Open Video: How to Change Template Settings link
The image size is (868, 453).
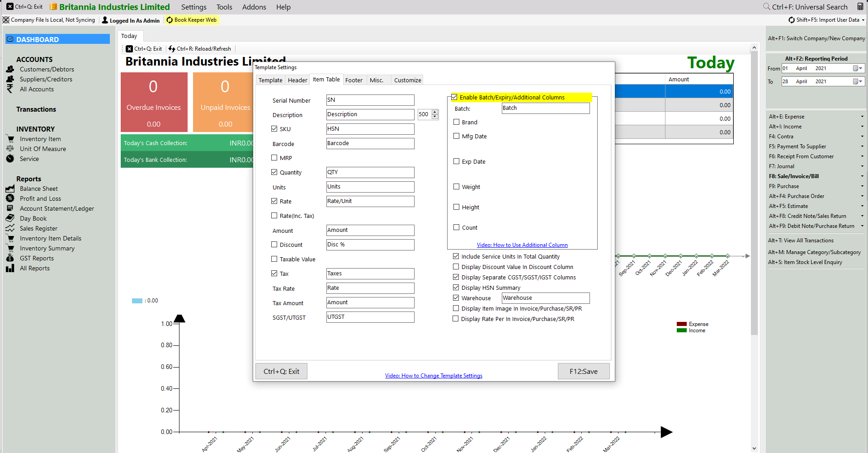click(x=434, y=376)
